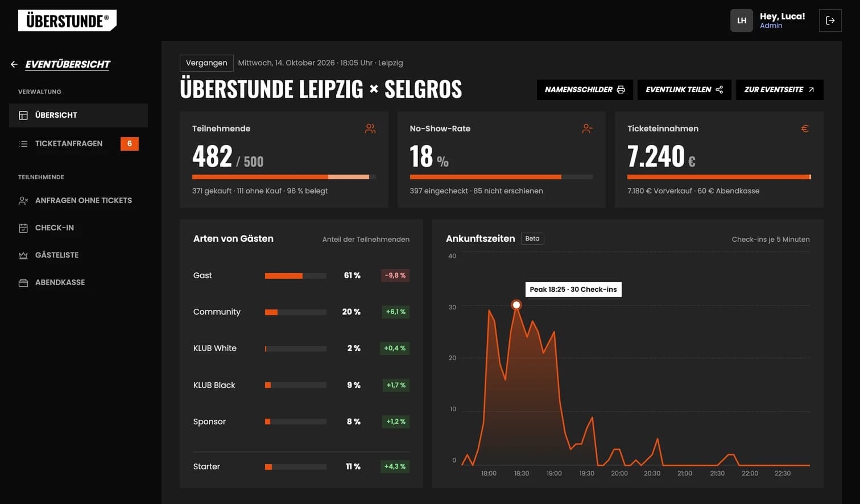Click the Gästeliste crown icon
The image size is (860, 504).
23,255
